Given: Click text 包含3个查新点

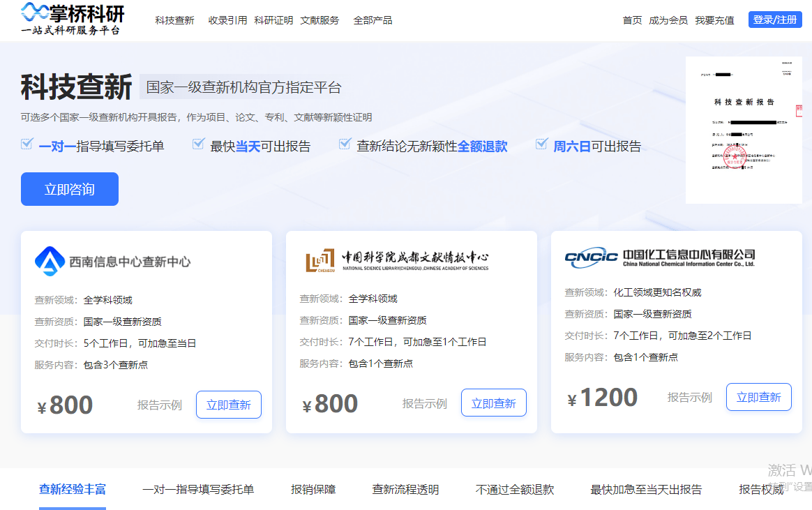Looking at the screenshot, I should (116, 365).
